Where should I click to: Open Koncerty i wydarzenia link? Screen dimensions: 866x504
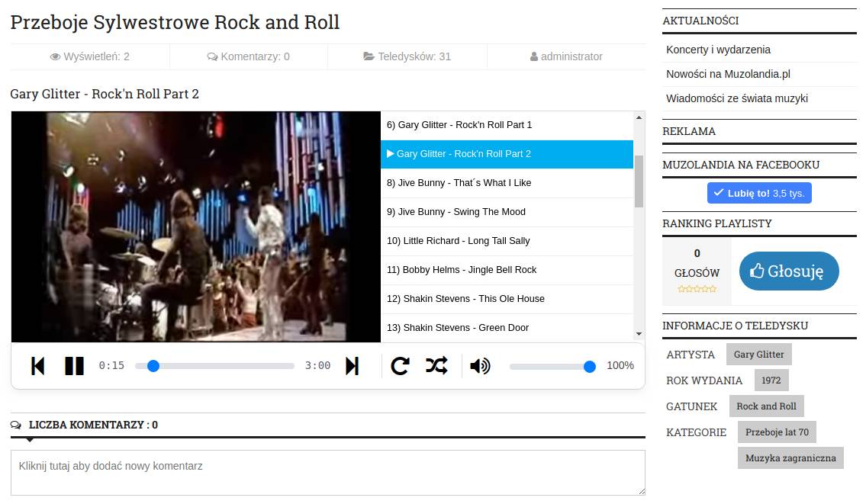click(x=718, y=50)
